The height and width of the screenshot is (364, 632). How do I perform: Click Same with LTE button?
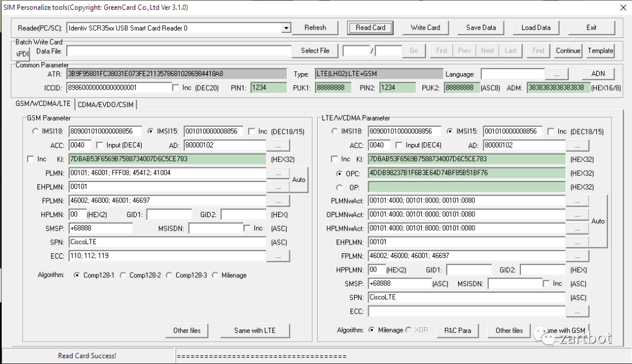click(x=255, y=331)
